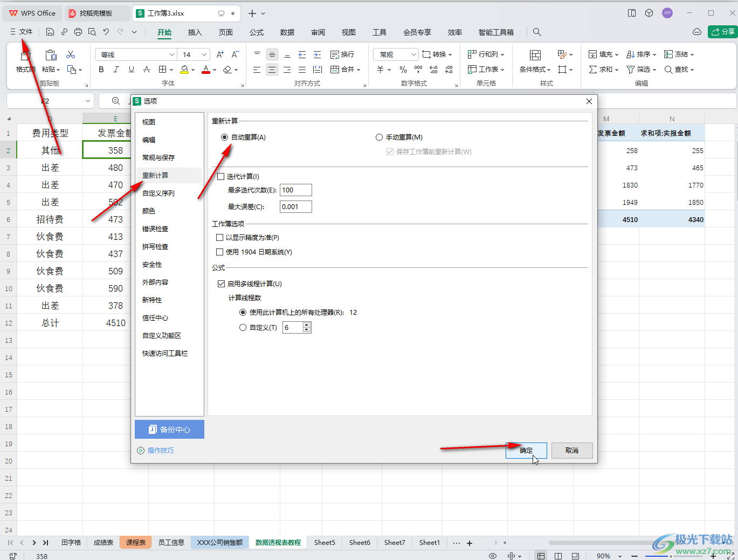Click 确定 OK button in options dialog
The image size is (738, 560).
point(526,451)
